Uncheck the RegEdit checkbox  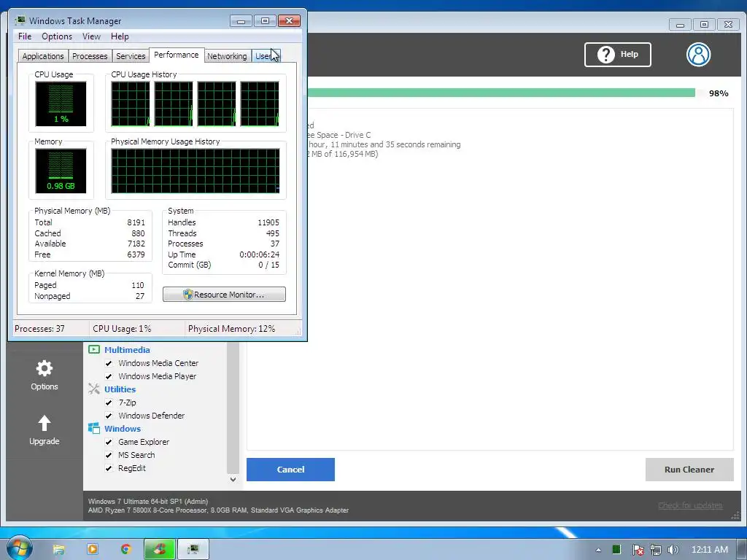[109, 468]
